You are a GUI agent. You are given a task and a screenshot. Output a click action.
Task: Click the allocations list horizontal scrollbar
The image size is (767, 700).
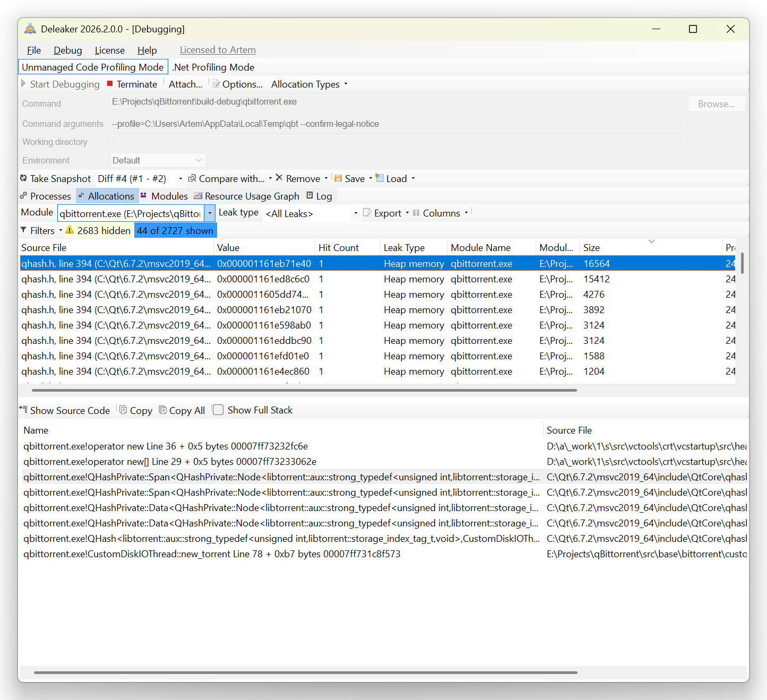(304, 390)
